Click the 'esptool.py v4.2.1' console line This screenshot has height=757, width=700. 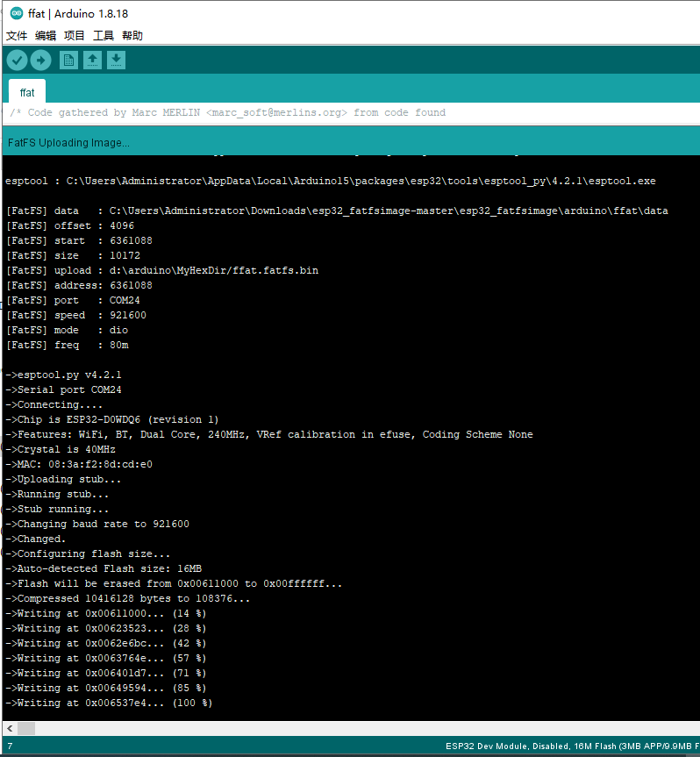(x=63, y=375)
